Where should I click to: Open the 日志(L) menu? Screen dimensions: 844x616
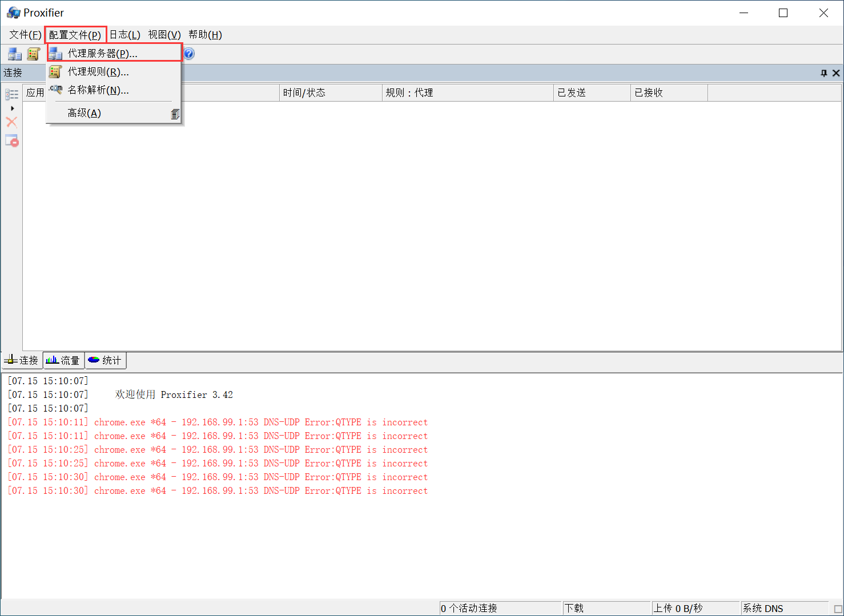click(x=125, y=35)
